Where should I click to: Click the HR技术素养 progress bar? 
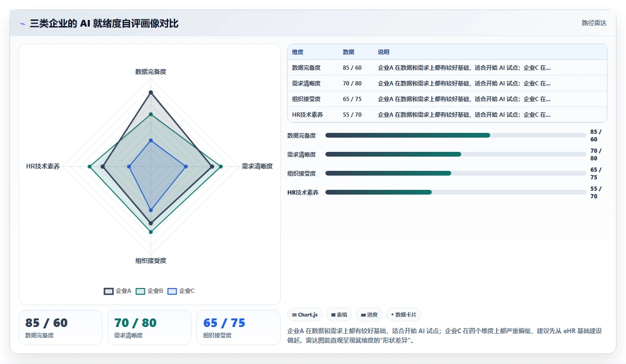pos(456,192)
